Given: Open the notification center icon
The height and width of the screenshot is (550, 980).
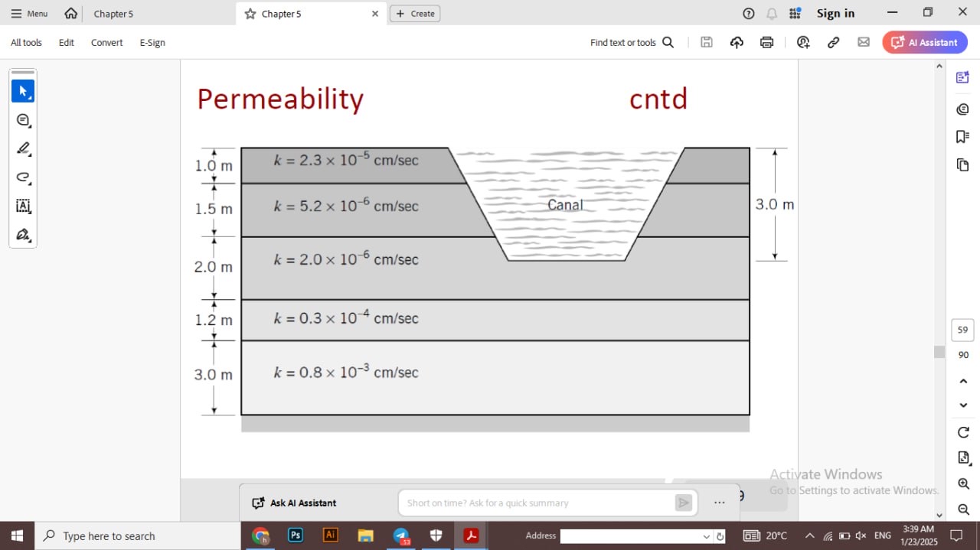Looking at the screenshot, I should 955,535.
